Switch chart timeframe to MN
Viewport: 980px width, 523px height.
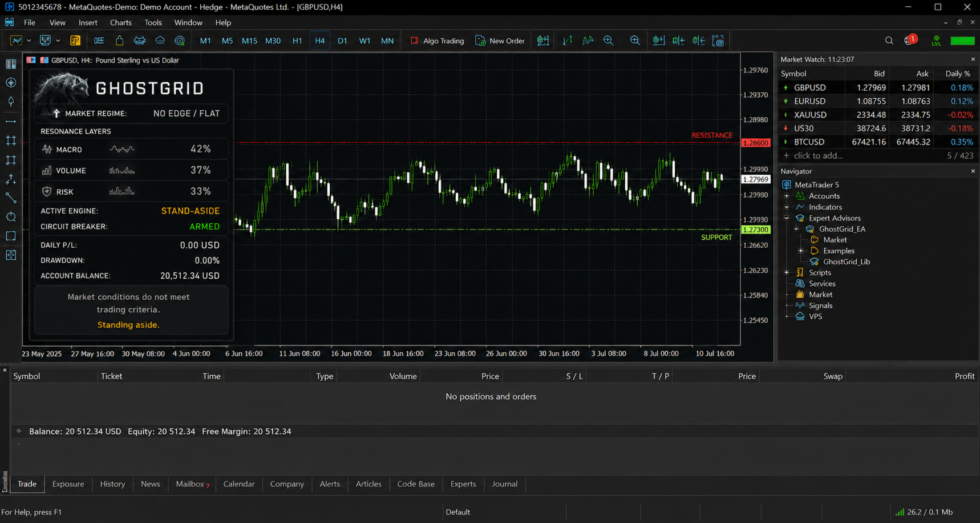pyautogui.click(x=387, y=41)
